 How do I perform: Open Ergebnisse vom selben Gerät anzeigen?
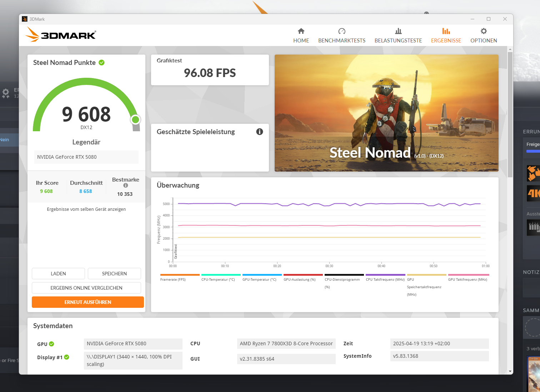click(x=86, y=209)
